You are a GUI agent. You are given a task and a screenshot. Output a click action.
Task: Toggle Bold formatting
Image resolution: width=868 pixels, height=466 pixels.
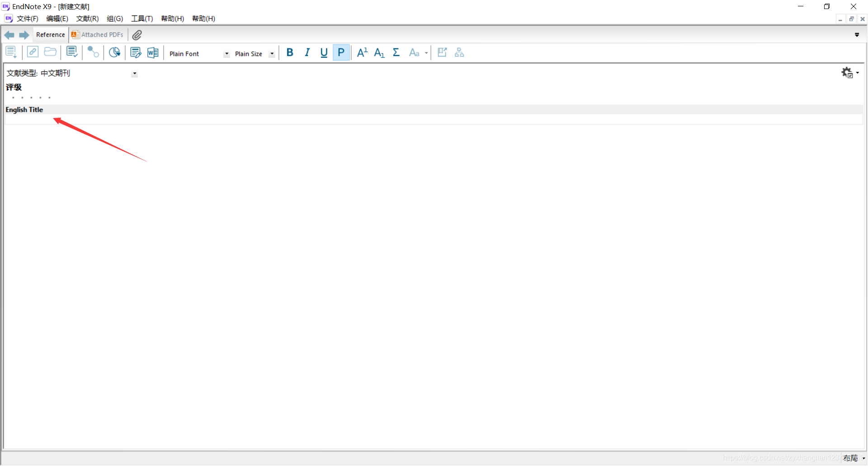coord(290,52)
